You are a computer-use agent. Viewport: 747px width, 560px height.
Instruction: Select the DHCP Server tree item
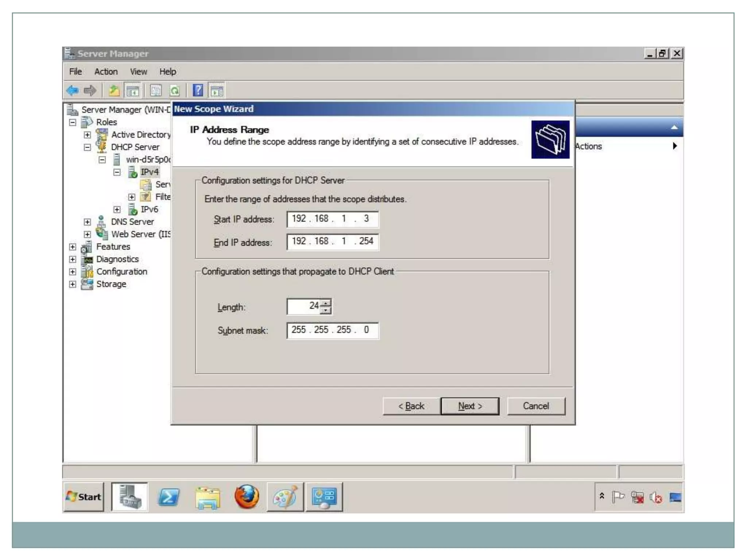pyautogui.click(x=135, y=147)
